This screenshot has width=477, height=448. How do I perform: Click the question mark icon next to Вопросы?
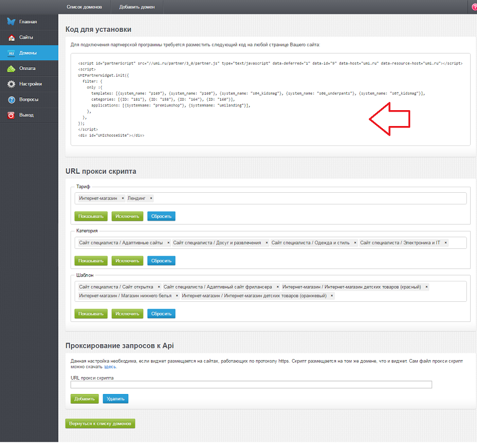point(11,100)
